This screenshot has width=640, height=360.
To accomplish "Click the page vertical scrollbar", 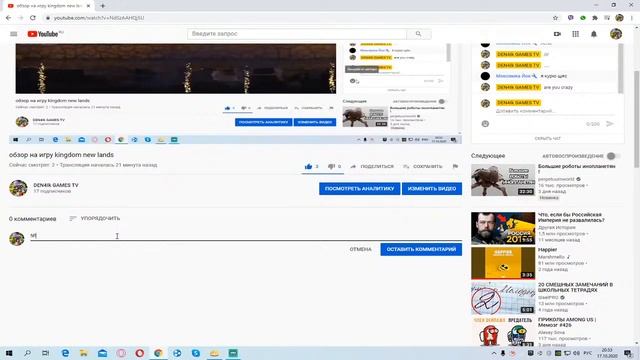I will pos(637,118).
